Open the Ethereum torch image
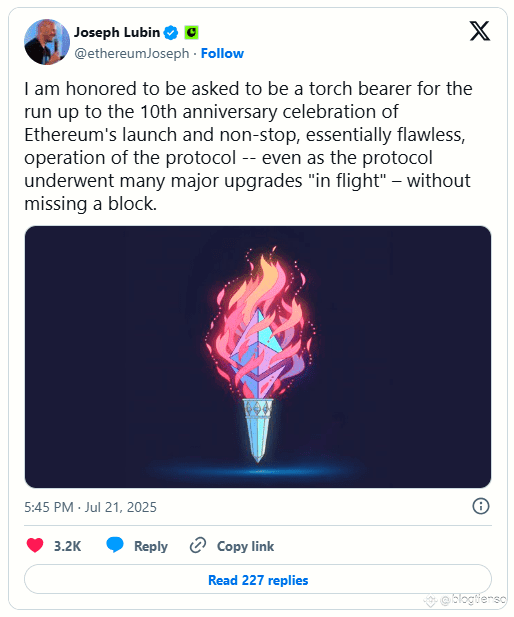The image size is (514, 617). [x=258, y=357]
